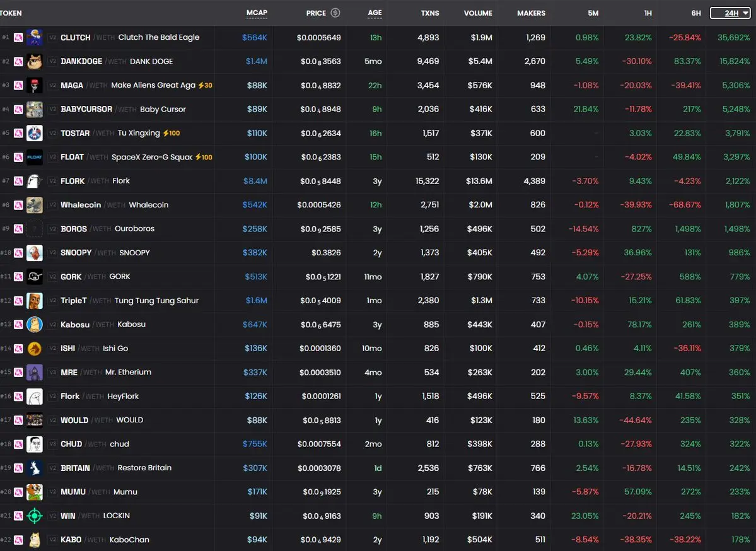
Task: Sort the table by MCAP column
Action: tap(257, 13)
